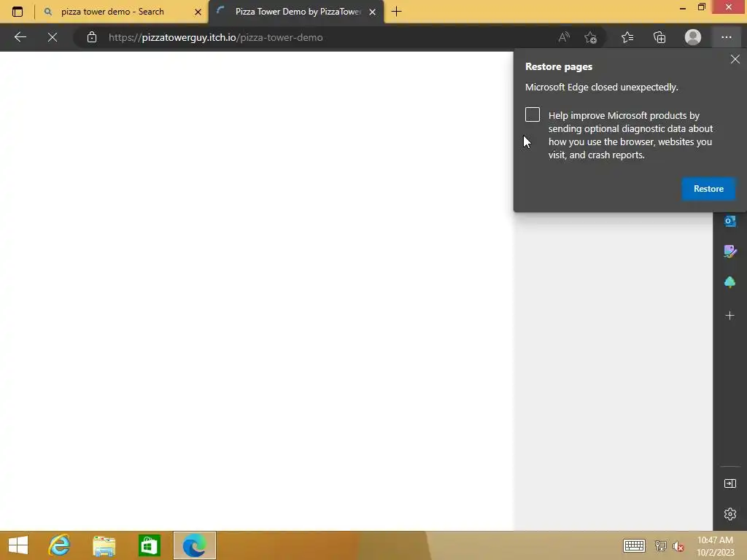Open File Explorer from taskbar
The width and height of the screenshot is (747, 560).
click(104, 545)
